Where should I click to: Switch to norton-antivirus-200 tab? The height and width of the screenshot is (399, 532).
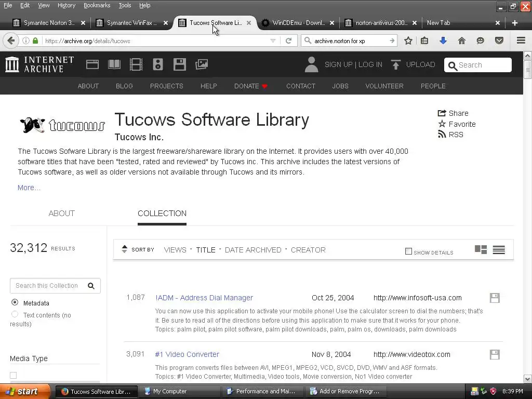[381, 23]
